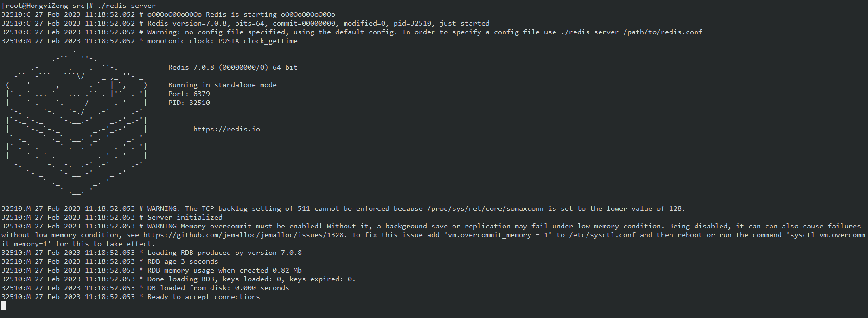Image resolution: width=868 pixels, height=318 pixels.
Task: Click the terminal cursor block at bottom
Action: [x=4, y=305]
